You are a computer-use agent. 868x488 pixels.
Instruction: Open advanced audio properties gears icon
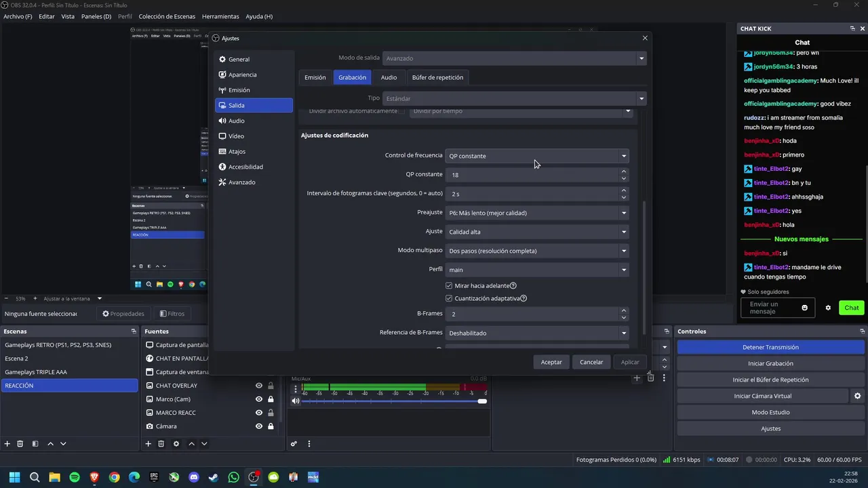(x=294, y=444)
